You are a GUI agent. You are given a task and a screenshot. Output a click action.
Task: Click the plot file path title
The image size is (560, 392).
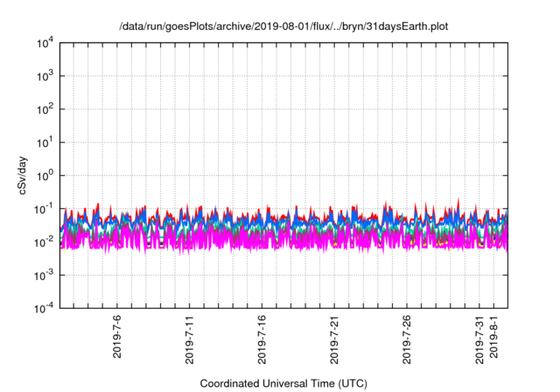(x=283, y=27)
